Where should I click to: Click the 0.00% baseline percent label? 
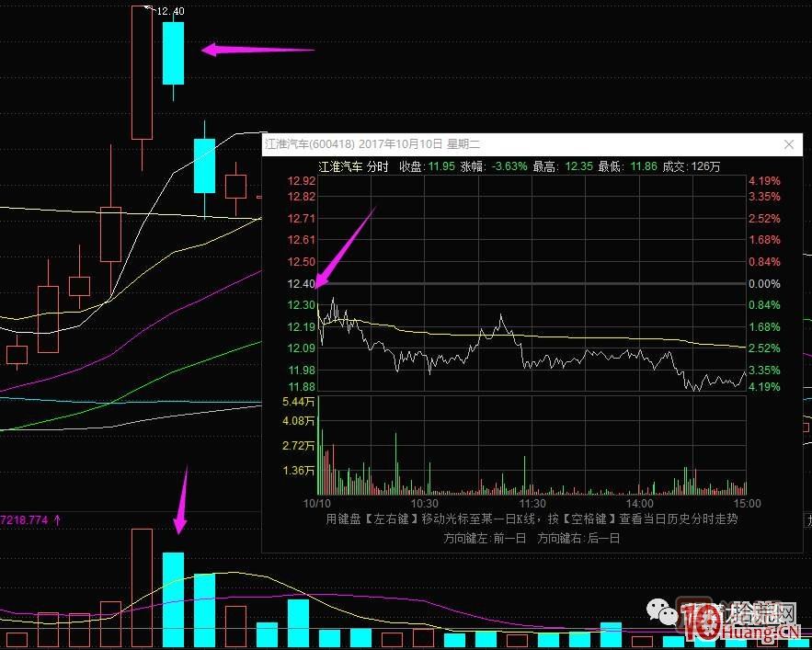pos(764,284)
